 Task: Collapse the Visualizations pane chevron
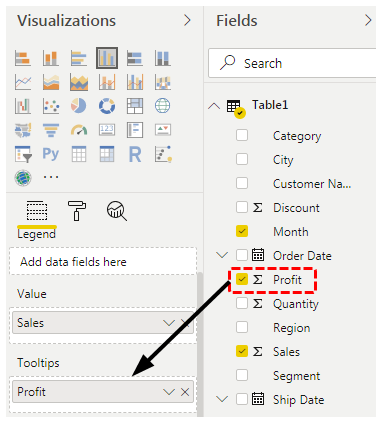(187, 20)
